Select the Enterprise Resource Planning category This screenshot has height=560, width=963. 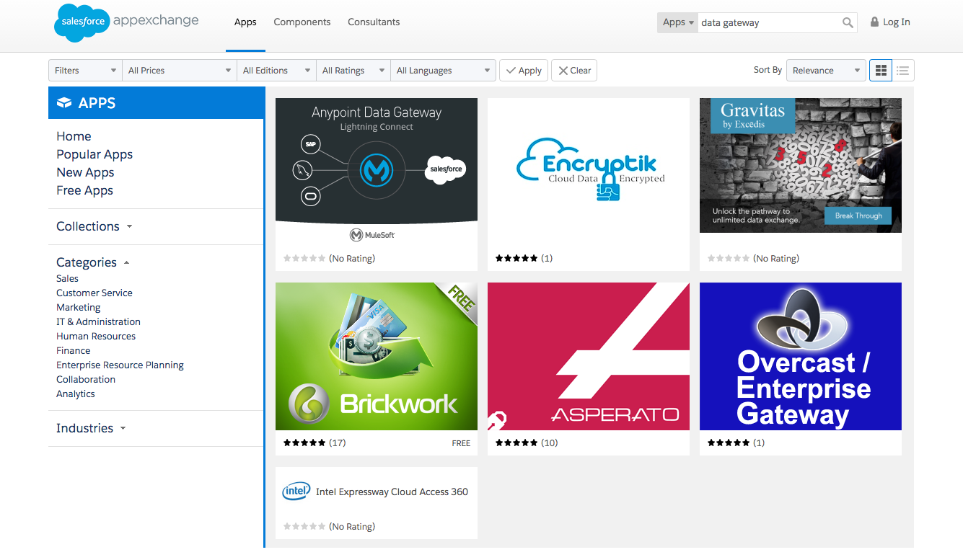pos(120,365)
